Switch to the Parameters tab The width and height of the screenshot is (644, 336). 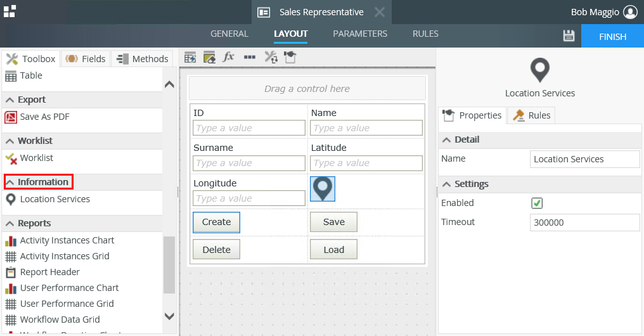(x=360, y=34)
